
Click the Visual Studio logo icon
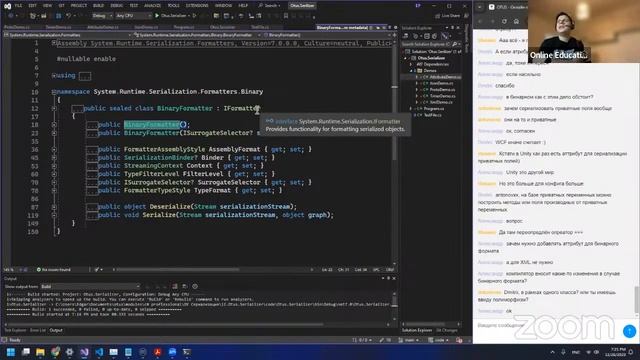coord(7,6)
